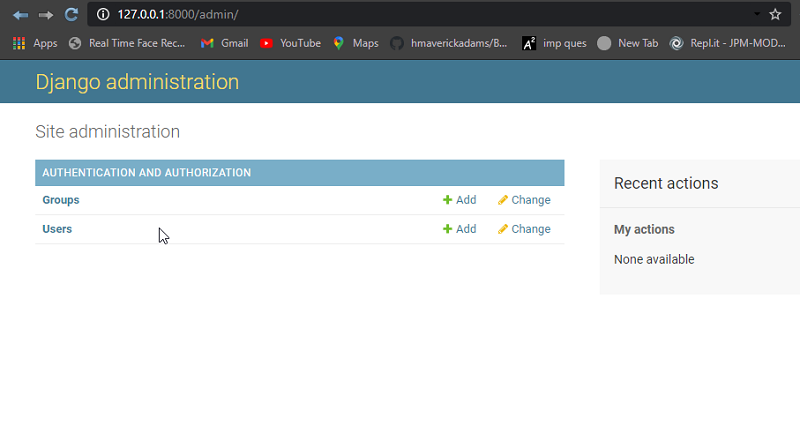Open the Repl.it JPM-MOD bookmark
Viewport: 800px width, 448px height.
pos(728,43)
